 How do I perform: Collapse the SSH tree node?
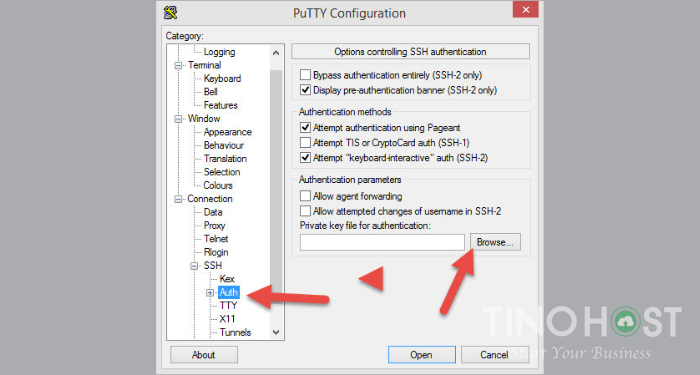194,266
